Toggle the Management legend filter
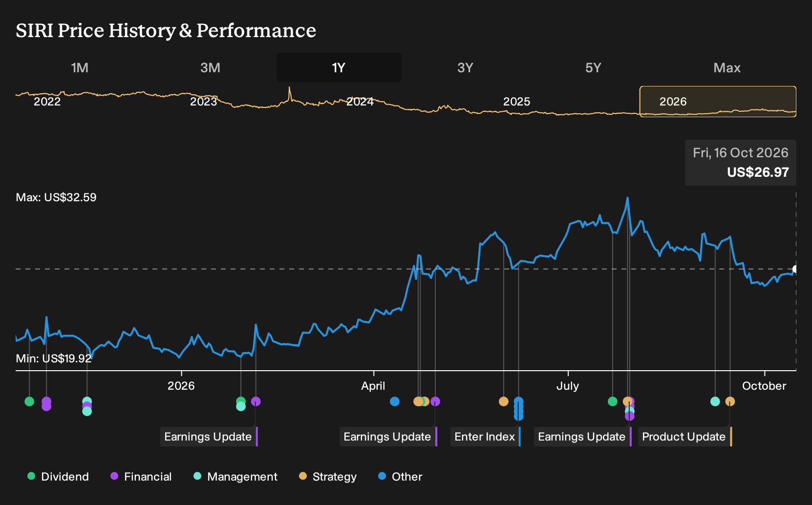Image resolution: width=812 pixels, height=505 pixels. [x=235, y=477]
